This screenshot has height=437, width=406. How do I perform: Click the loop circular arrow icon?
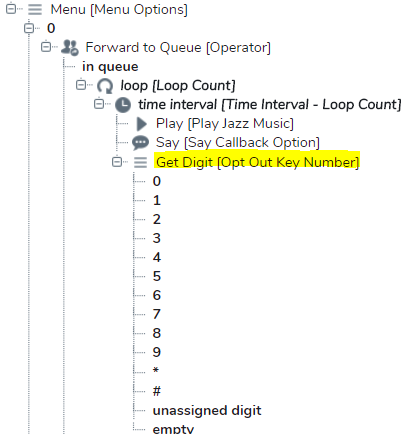(x=105, y=86)
